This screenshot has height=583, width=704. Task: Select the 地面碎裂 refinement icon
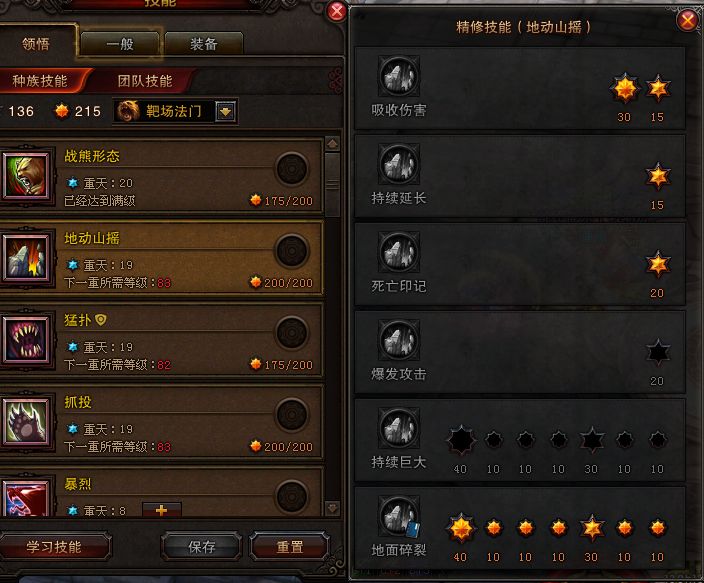pyautogui.click(x=399, y=516)
